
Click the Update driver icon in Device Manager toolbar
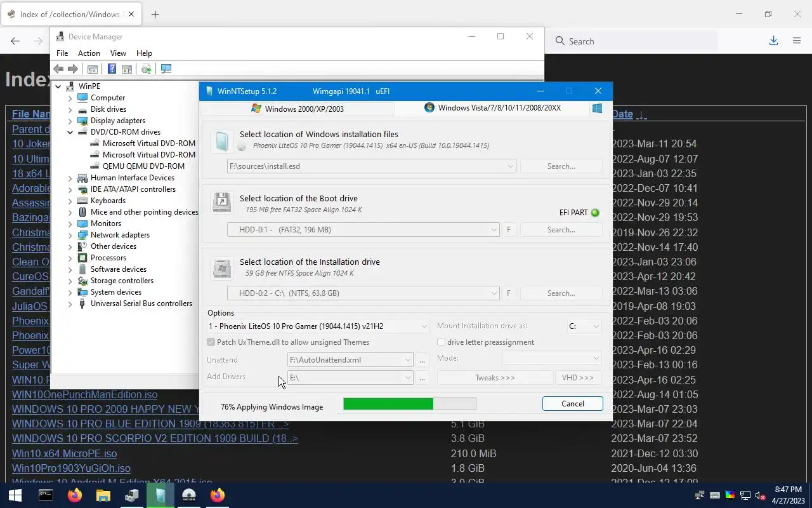(146, 69)
